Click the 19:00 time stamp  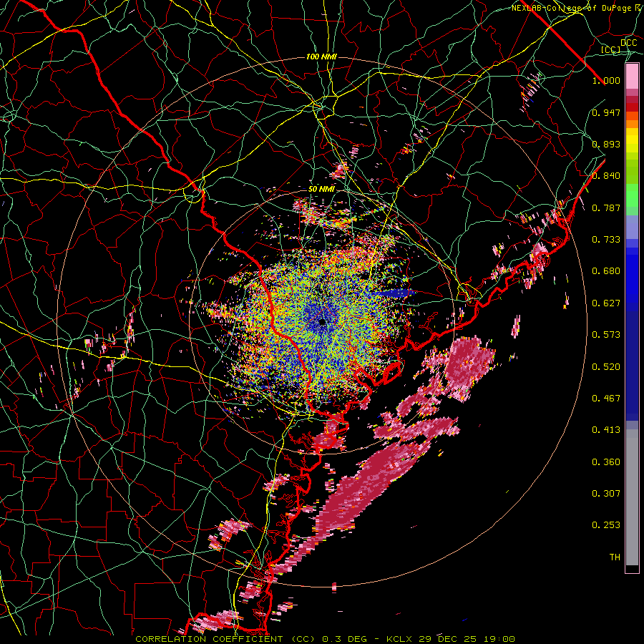click(x=498, y=639)
